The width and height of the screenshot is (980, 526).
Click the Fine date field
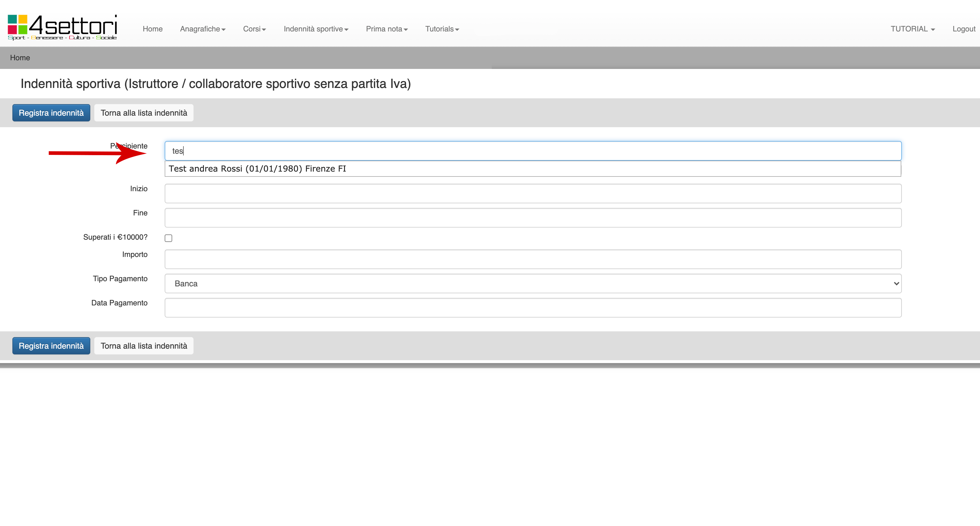click(x=533, y=218)
